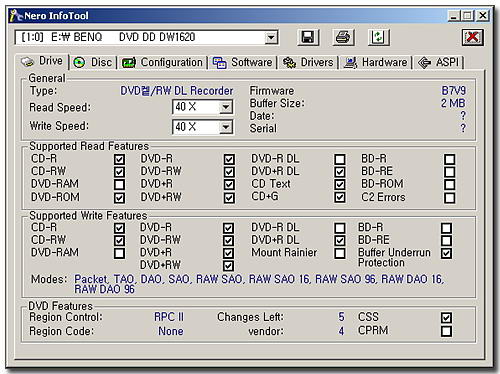Click the RPC II region control value
The width and height of the screenshot is (500, 374).
pyautogui.click(x=169, y=317)
